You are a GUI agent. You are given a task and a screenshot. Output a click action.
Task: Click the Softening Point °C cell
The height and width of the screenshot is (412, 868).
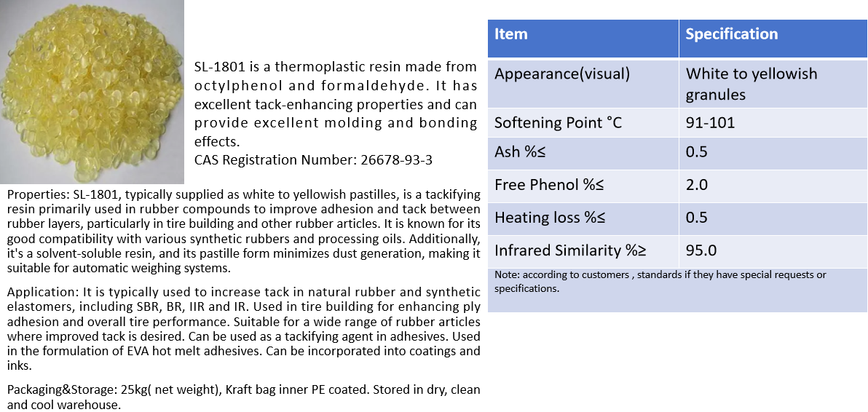tap(558, 122)
